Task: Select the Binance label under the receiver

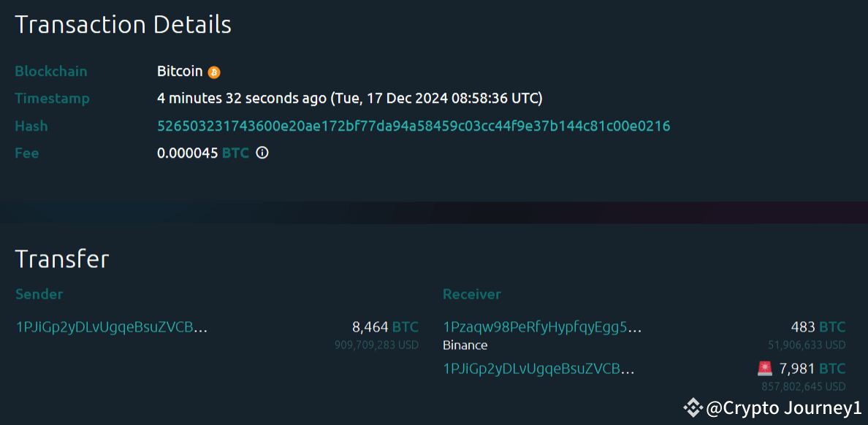Action: click(465, 345)
